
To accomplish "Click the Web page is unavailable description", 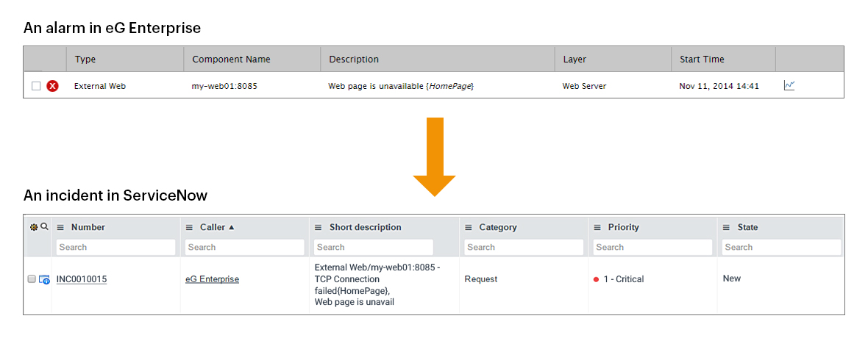I will point(402,86).
